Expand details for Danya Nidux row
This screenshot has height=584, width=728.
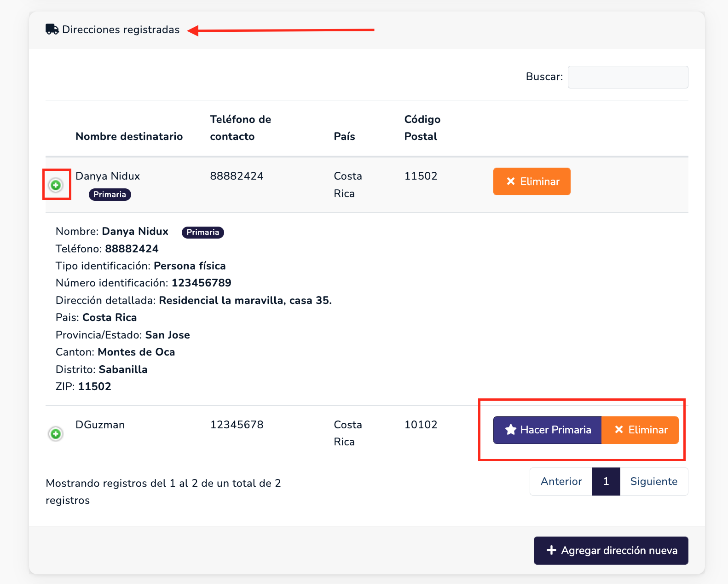tap(56, 185)
